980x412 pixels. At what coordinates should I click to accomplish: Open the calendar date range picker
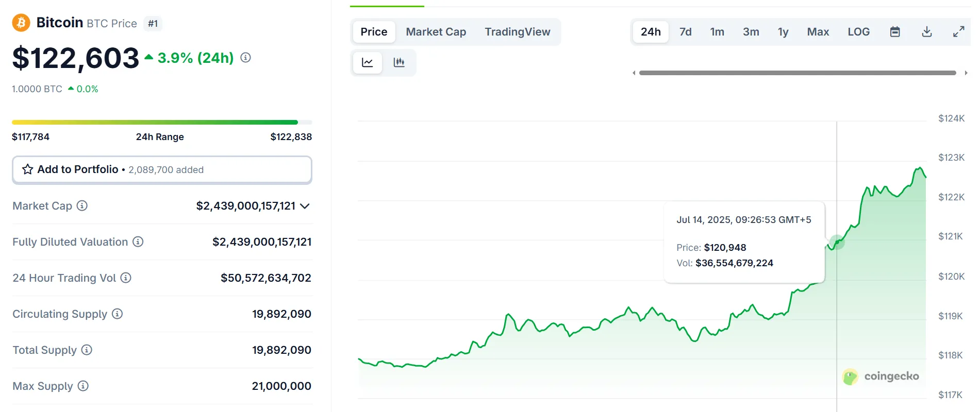[895, 32]
